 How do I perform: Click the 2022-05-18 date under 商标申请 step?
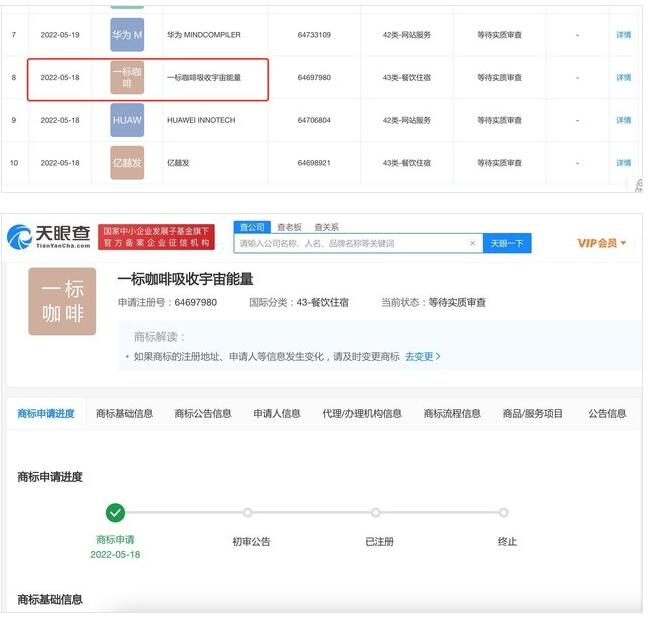pos(115,554)
